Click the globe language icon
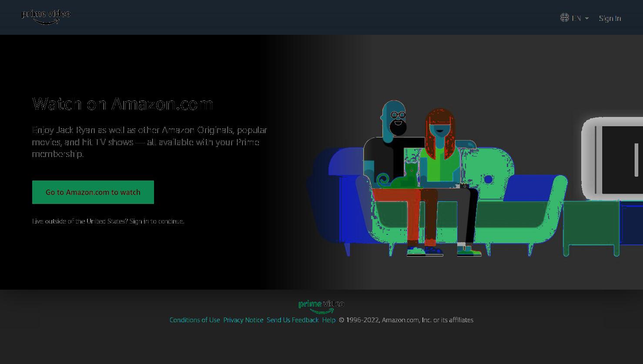This screenshot has height=364, width=643. pyautogui.click(x=564, y=18)
